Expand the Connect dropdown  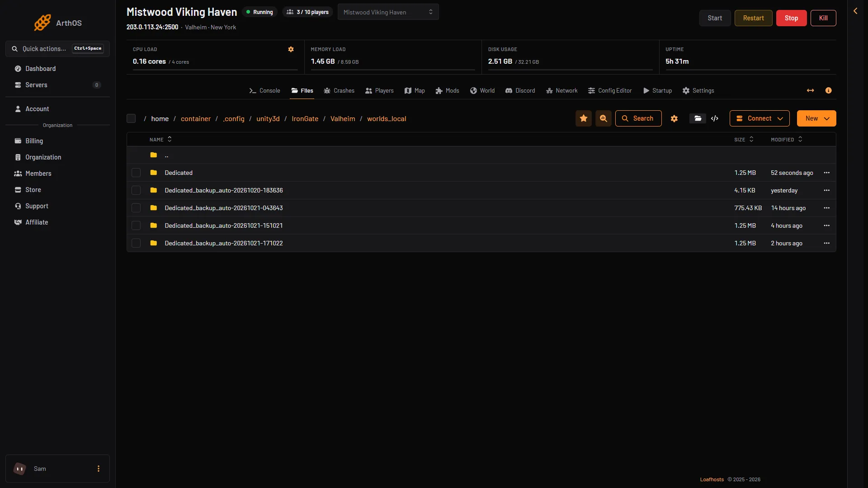(759, 118)
